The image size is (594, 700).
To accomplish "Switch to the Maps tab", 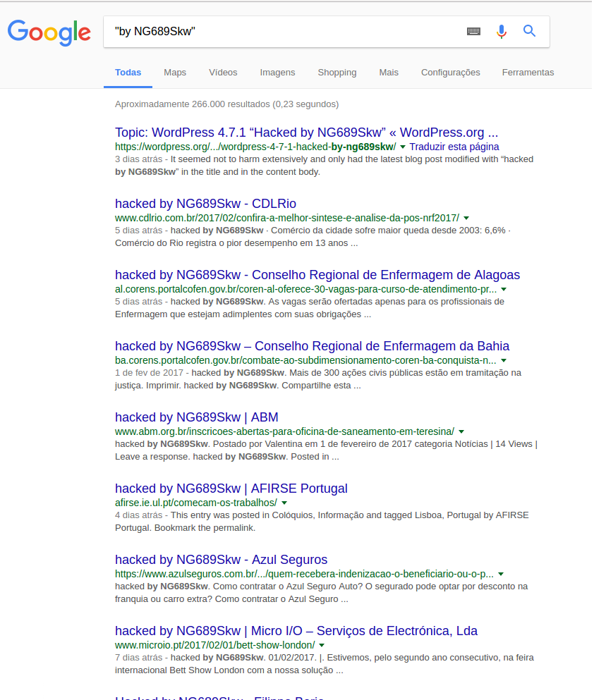I will pos(175,73).
